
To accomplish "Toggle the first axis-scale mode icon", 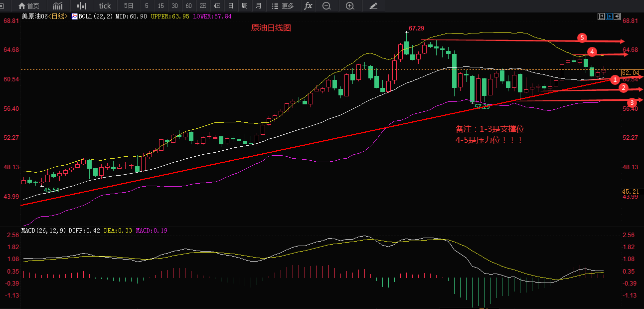I will (601, 16).
